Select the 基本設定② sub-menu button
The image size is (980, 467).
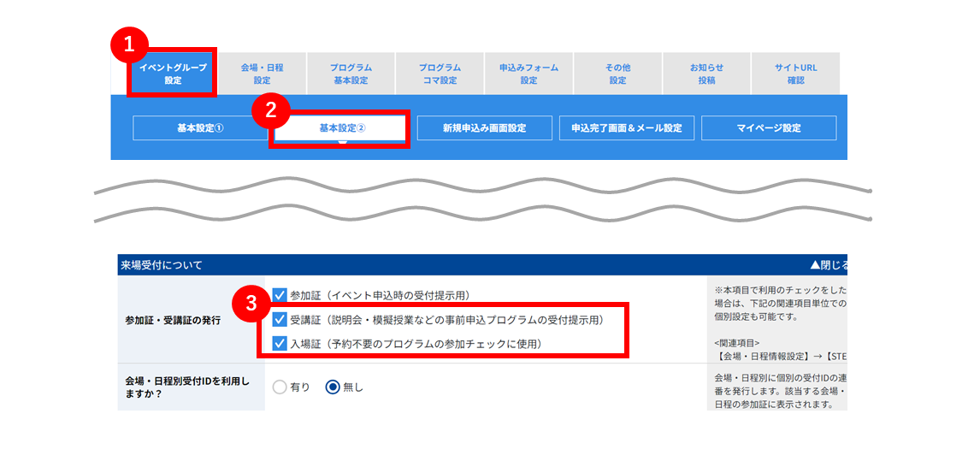click(342, 128)
